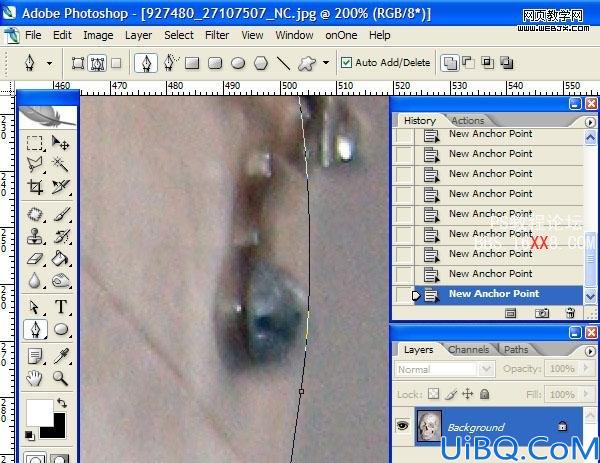This screenshot has height=463, width=600.
Task: Switch to the Channels tab
Action: click(468, 350)
